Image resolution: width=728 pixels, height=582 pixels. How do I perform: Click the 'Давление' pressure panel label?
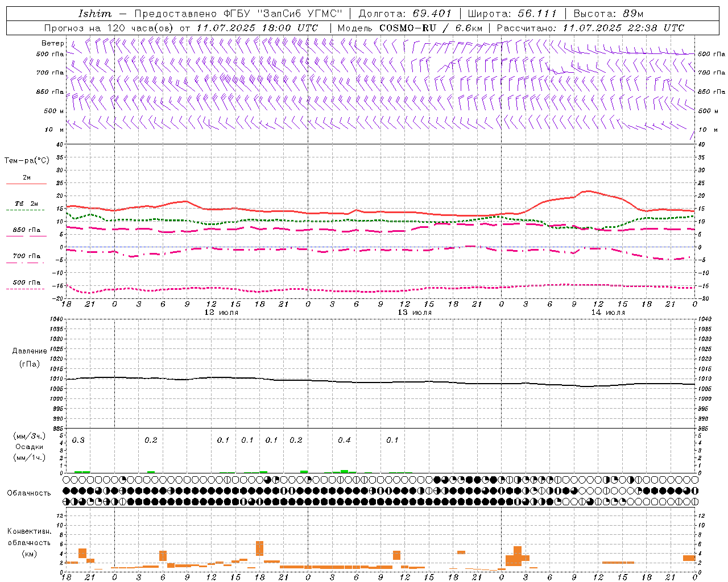[x=30, y=351]
